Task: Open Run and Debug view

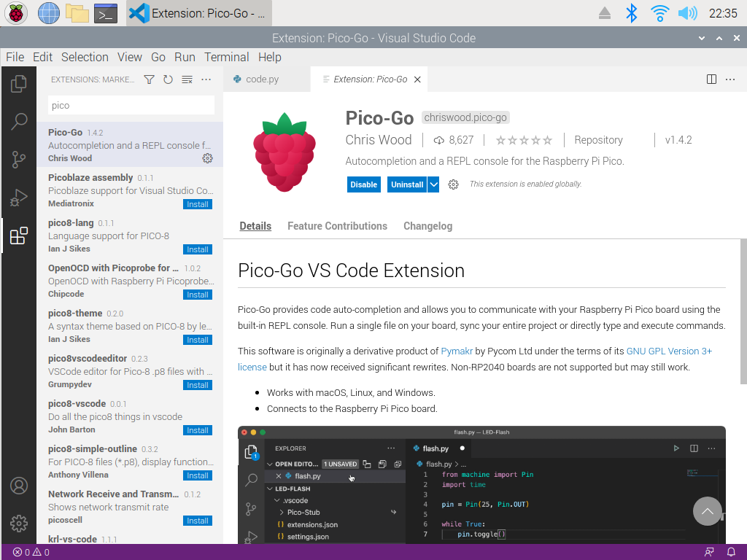Action: tap(18, 198)
